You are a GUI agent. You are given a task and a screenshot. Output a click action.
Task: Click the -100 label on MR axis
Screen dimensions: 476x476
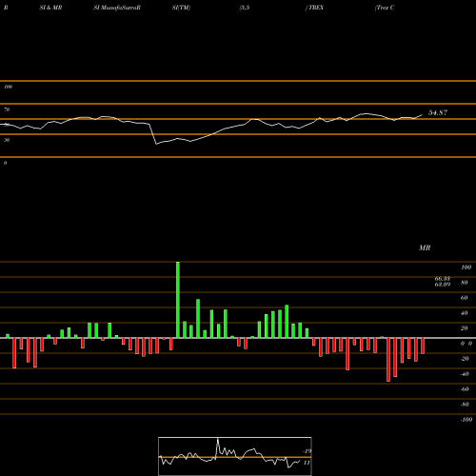(466, 420)
